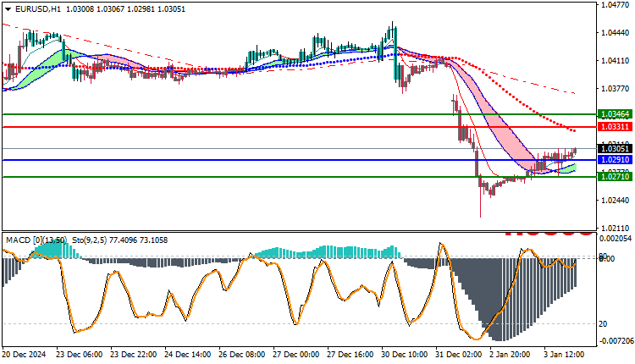Screen dimensions: 635x364
Task: Select the 2 Jan 20:00 time axis label
Action: pyautogui.click(x=511, y=355)
